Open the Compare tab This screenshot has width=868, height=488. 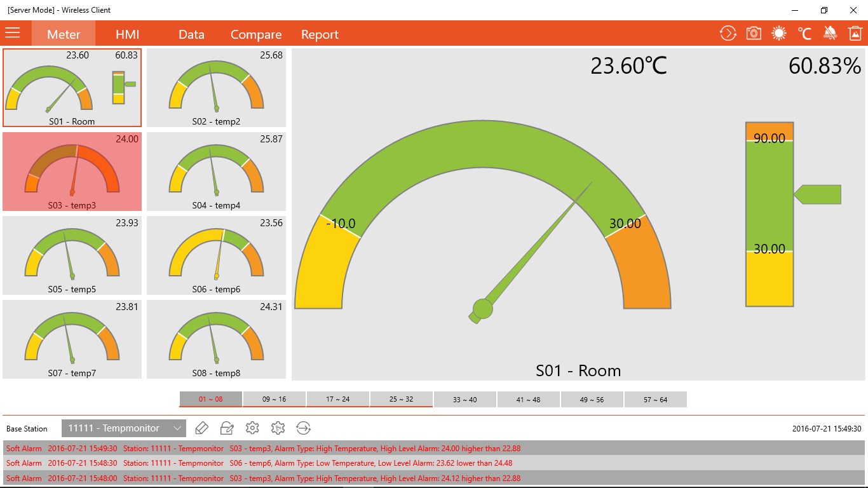(256, 34)
